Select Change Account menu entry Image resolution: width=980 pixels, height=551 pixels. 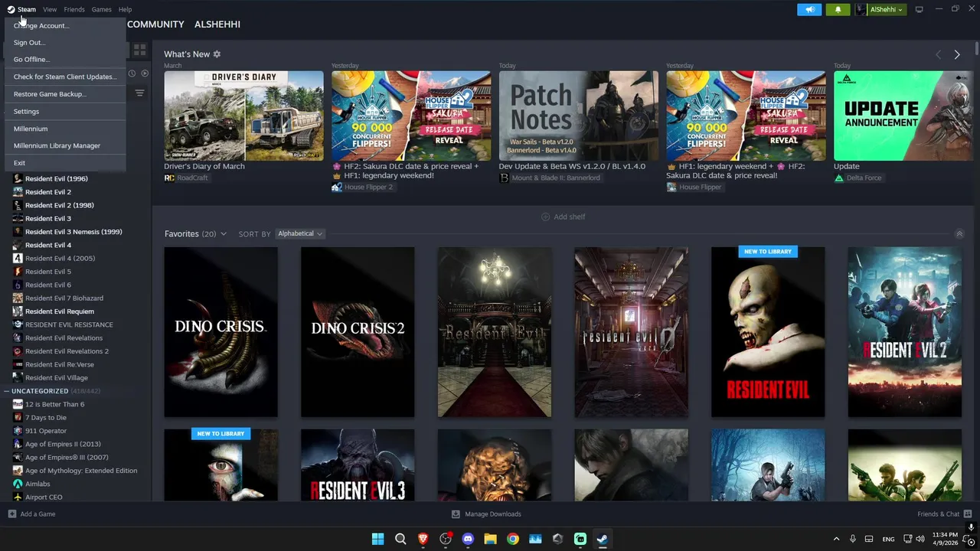tap(41, 25)
